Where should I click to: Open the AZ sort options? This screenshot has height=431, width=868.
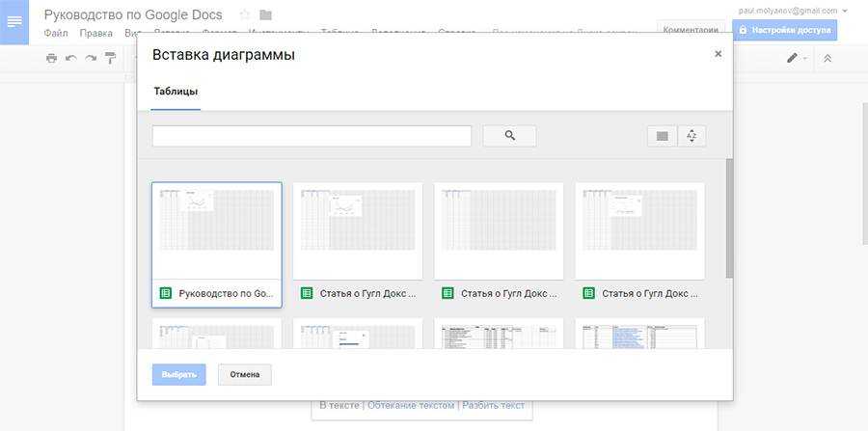[x=692, y=136]
